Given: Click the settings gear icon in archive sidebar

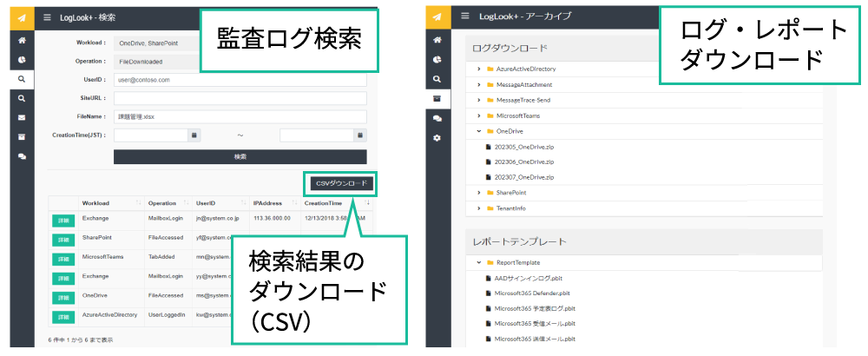Looking at the screenshot, I should 437,138.
